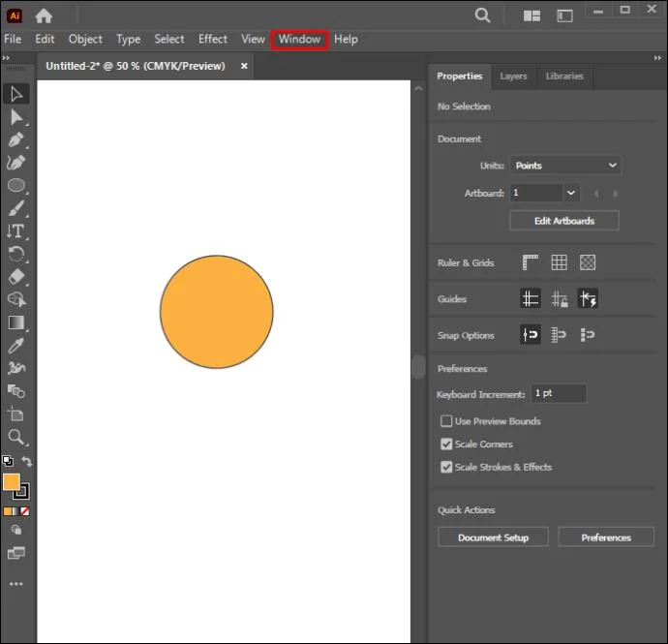The width and height of the screenshot is (668, 644).
Task: Open the Window menu
Action: [x=299, y=39]
